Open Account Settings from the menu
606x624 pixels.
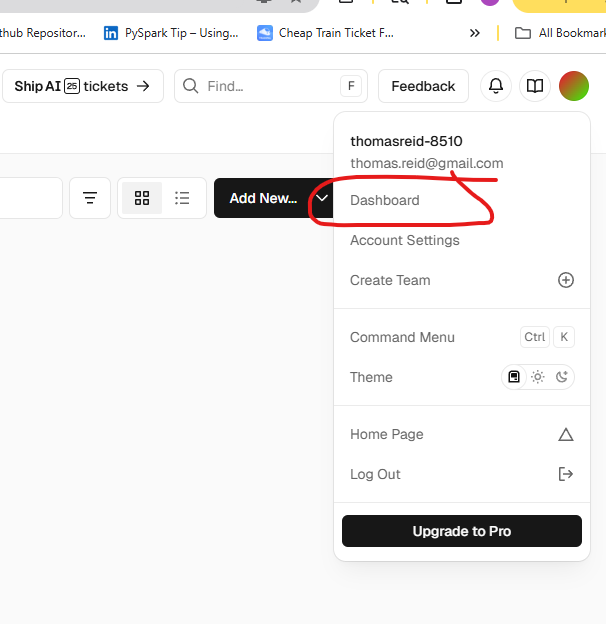[x=405, y=240]
